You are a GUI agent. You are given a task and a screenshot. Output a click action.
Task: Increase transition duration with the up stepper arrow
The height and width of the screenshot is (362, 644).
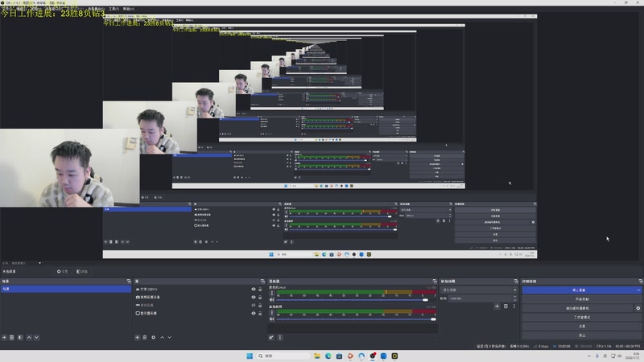pyautogui.click(x=515, y=297)
